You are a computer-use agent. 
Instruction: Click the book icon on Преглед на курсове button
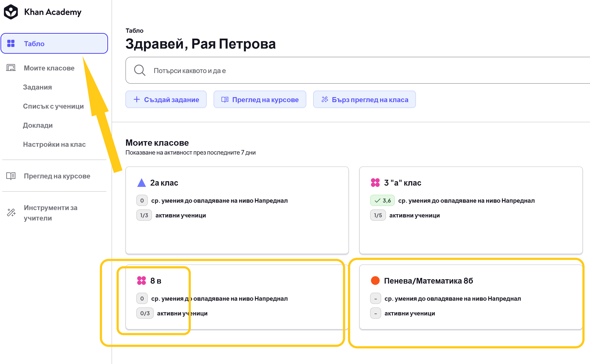[225, 100]
